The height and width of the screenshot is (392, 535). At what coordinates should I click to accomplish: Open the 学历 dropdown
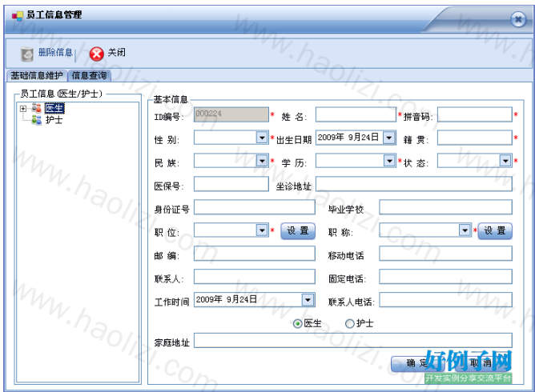pos(389,161)
